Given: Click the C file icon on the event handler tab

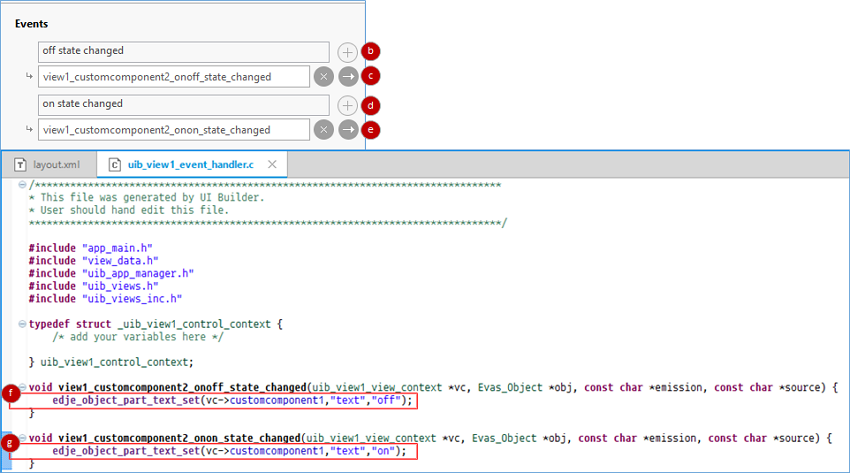Looking at the screenshot, I should (x=115, y=164).
